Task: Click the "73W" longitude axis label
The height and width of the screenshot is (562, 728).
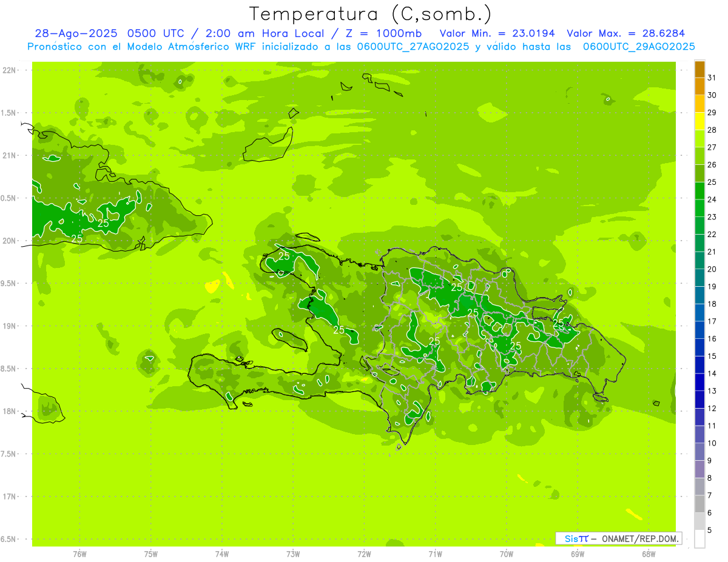Action: click(x=293, y=554)
